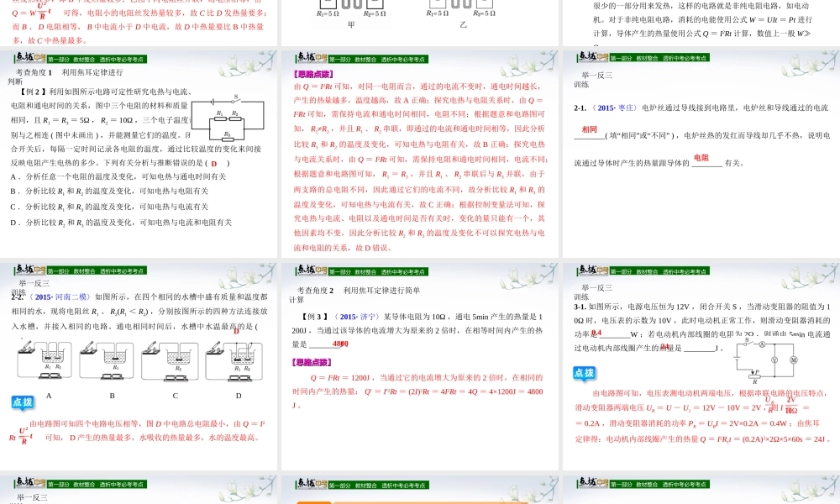Image resolution: width=840 pixels, height=504 pixels.
Task: Click the 点拨中考 logo on the 2-1 slide
Action: (x=592, y=56)
